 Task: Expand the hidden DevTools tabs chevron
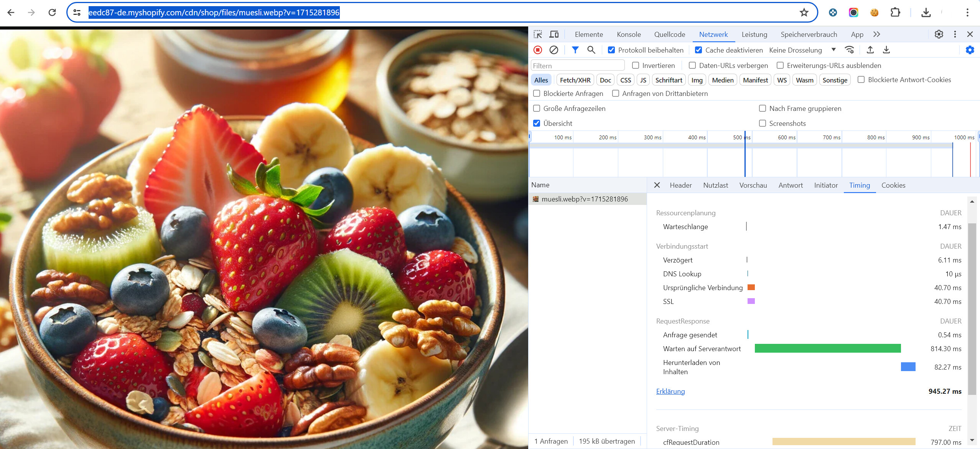[876, 35]
